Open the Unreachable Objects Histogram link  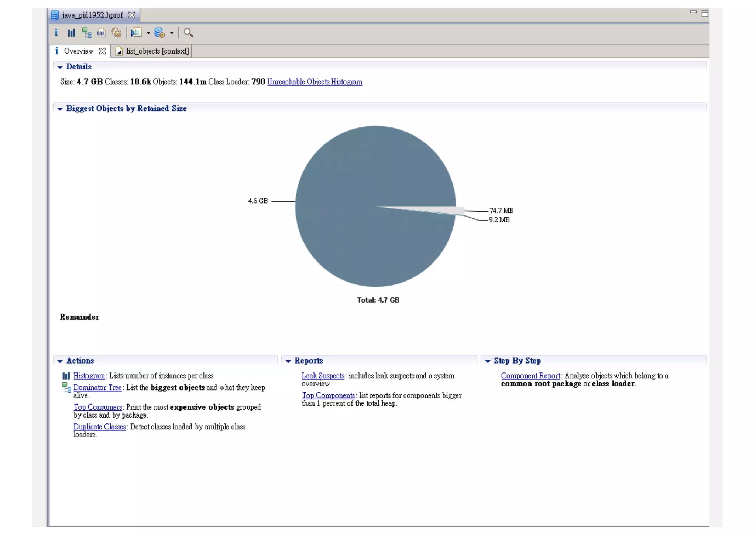point(315,82)
